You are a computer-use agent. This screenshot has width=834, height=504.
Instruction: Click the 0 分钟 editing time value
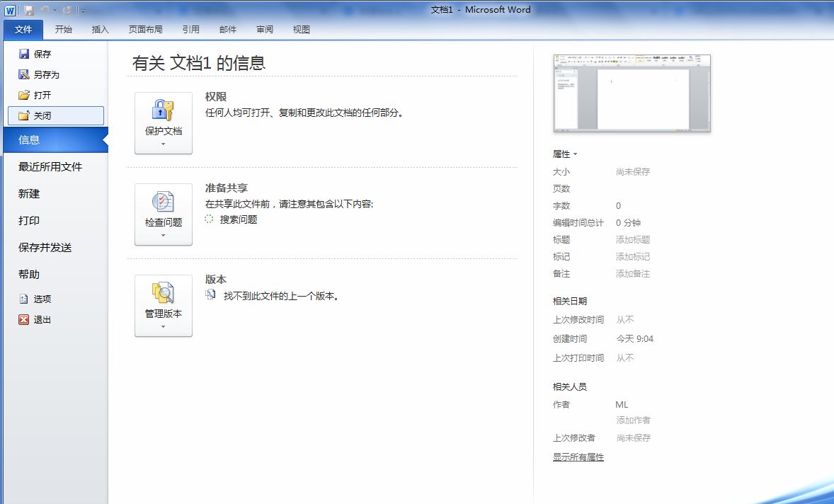tap(628, 223)
